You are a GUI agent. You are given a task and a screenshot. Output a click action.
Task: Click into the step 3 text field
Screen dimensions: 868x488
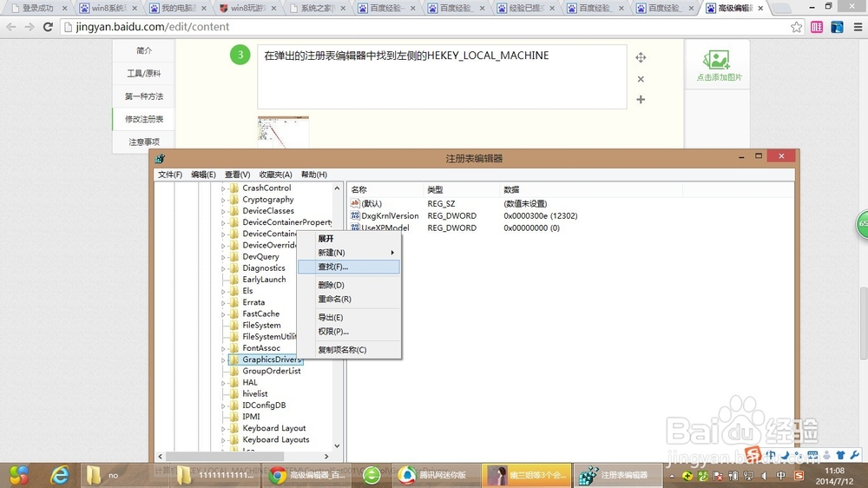(x=442, y=77)
